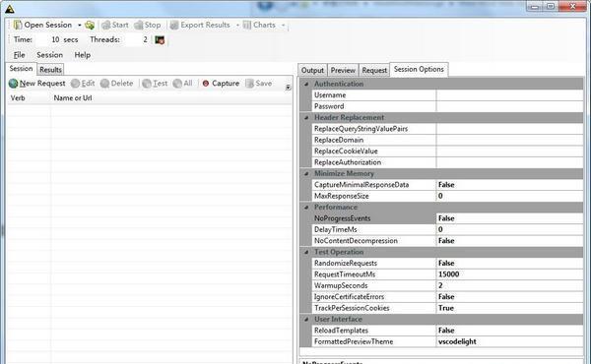
Task: Click the RequestTimeoutMs value 15000
Action: (x=509, y=274)
